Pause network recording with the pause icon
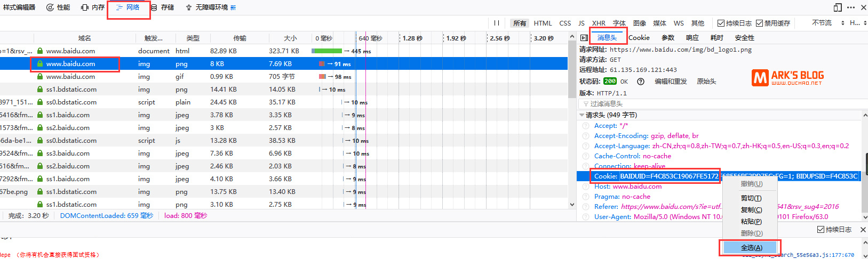The height and width of the screenshot is (259, 868). (x=497, y=23)
